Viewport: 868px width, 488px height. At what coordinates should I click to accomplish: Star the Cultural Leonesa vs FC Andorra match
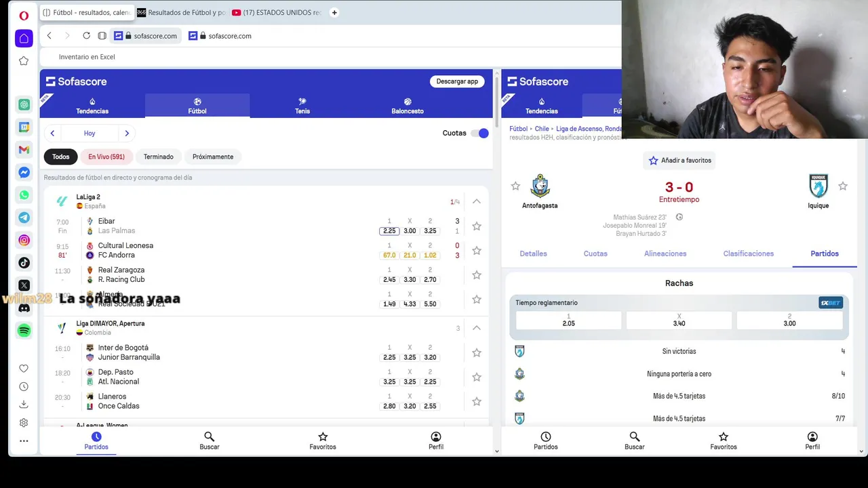pos(477,251)
